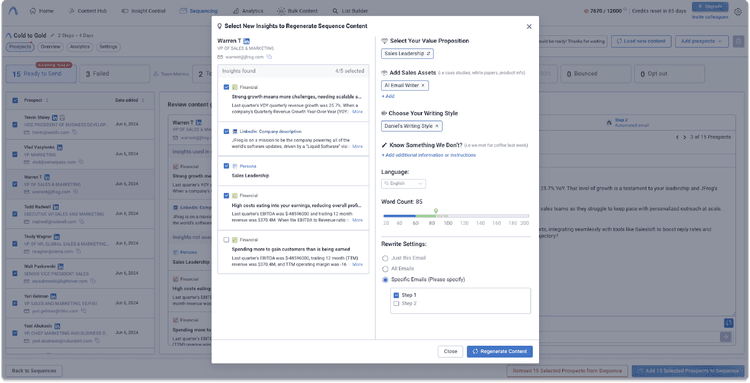Click the credits info icon beside 7670 / 12000

pos(625,10)
